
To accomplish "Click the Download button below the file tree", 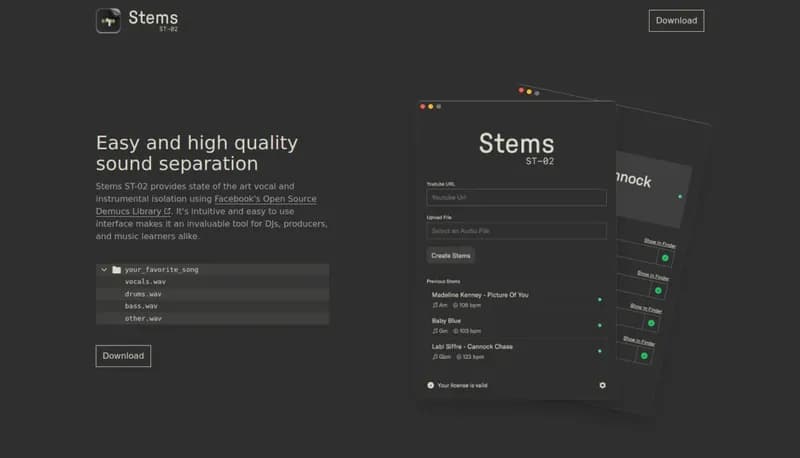I will click(x=123, y=356).
